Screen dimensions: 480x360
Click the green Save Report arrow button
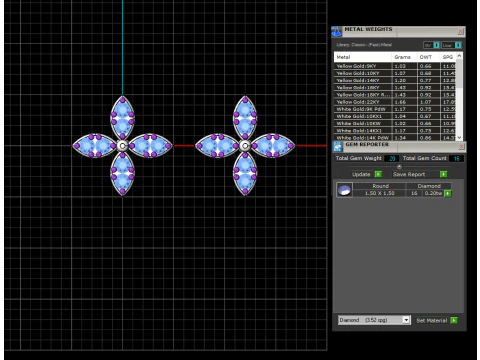point(443,174)
